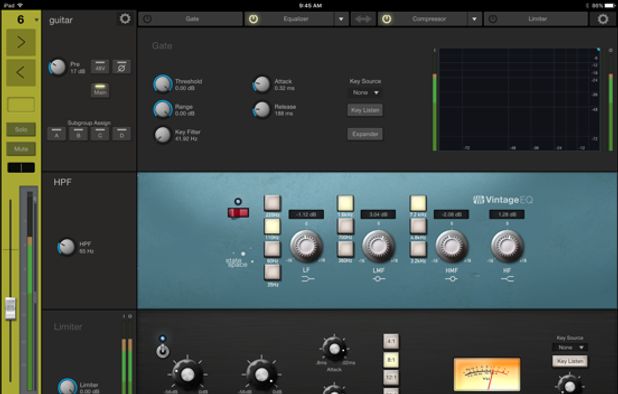618x394 pixels.
Task: Assign channel to Subgroup D
Action: click(121, 134)
